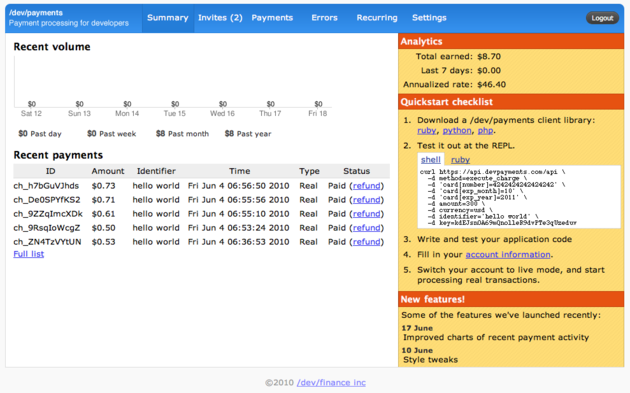Click the Wed 16 chart label
Image resolution: width=630 pixels, height=393 pixels.
pyautogui.click(x=222, y=114)
